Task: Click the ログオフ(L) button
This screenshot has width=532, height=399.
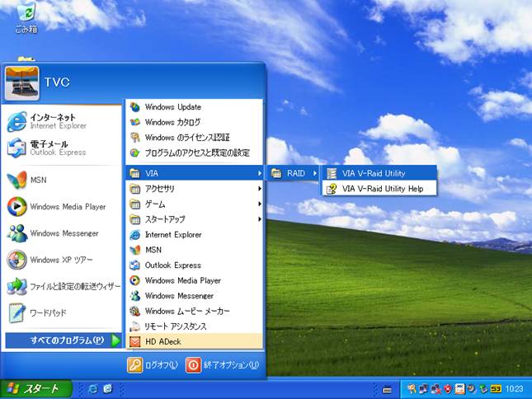Action: (x=153, y=365)
